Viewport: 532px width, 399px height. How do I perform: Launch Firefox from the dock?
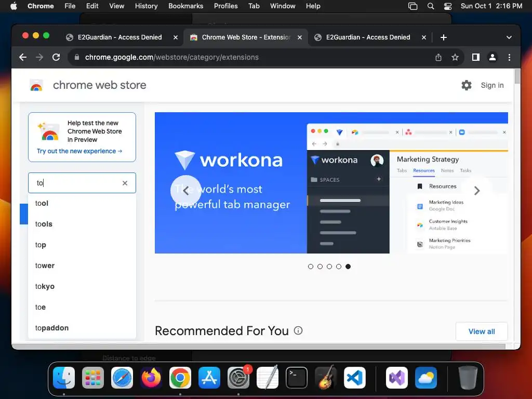[x=151, y=378]
